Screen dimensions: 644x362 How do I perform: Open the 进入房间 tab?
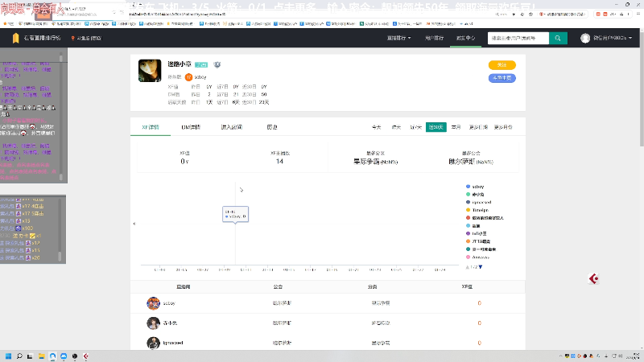pyautogui.click(x=231, y=127)
